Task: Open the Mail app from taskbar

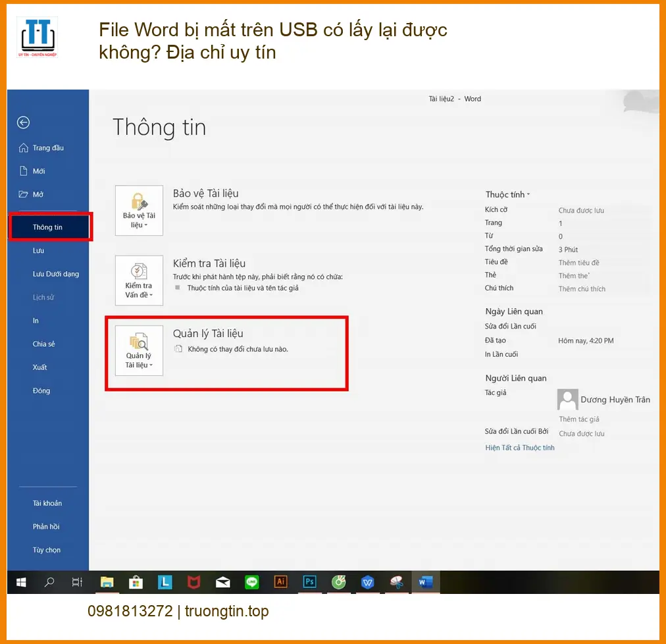Action: (x=222, y=582)
